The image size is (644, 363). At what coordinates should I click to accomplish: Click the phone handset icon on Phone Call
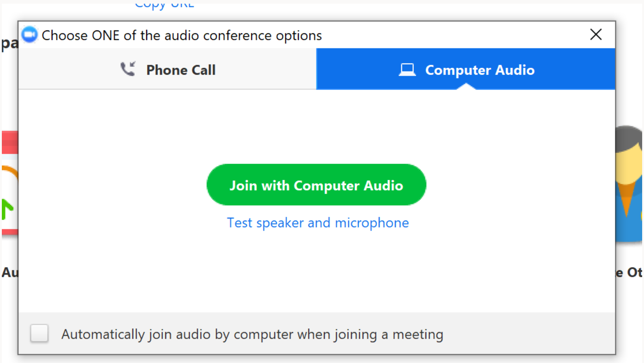pyautogui.click(x=128, y=69)
